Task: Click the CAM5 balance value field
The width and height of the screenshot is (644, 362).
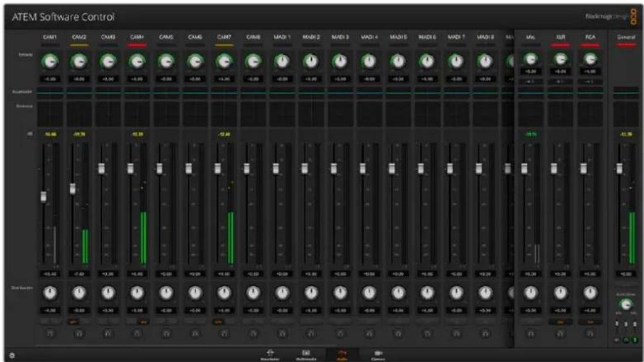Action: (x=166, y=310)
